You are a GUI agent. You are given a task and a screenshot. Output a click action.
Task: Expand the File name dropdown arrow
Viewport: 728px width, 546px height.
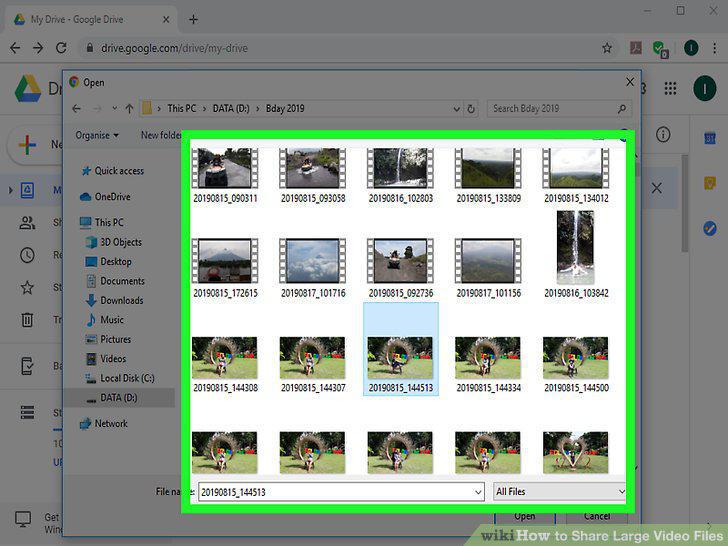(x=478, y=492)
